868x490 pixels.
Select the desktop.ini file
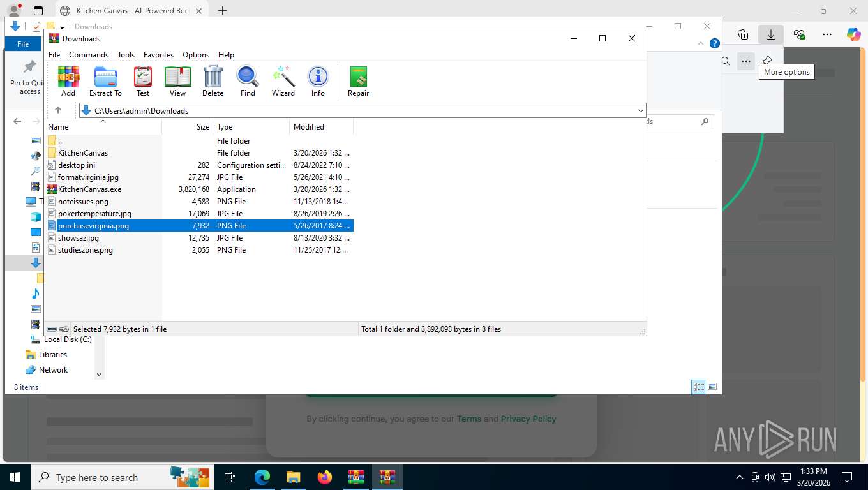point(199,165)
